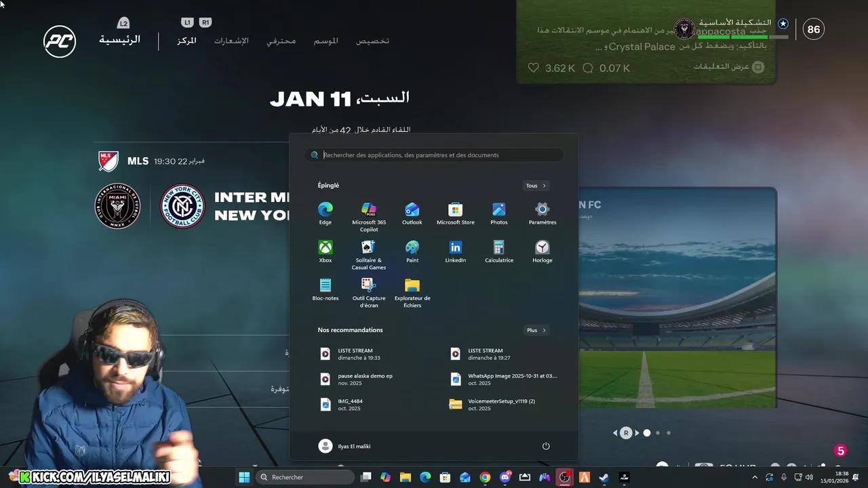The width and height of the screenshot is (868, 488).
Task: Launch Outil Capture d'écran
Action: point(369,293)
